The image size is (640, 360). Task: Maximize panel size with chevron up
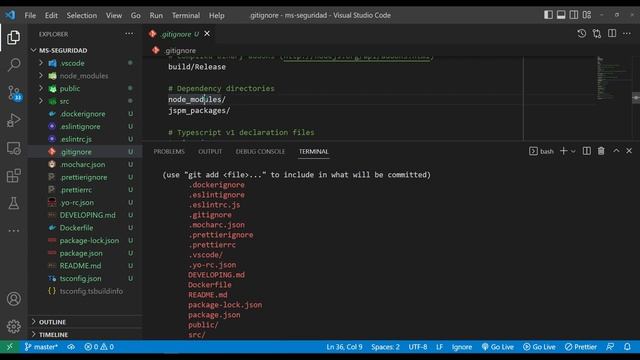pos(616,151)
